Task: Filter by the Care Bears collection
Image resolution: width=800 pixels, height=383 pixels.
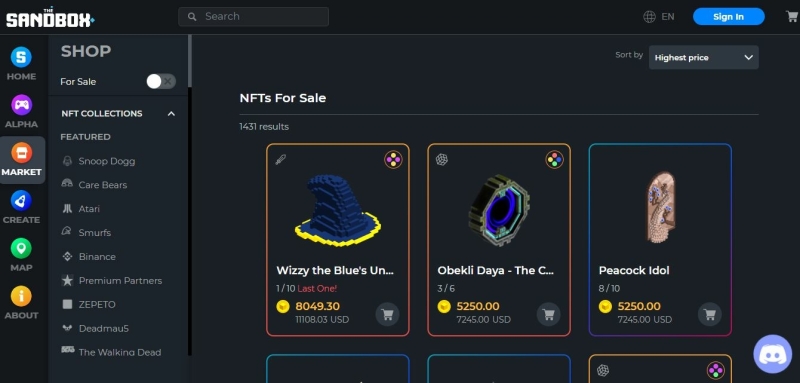Action: [103, 185]
